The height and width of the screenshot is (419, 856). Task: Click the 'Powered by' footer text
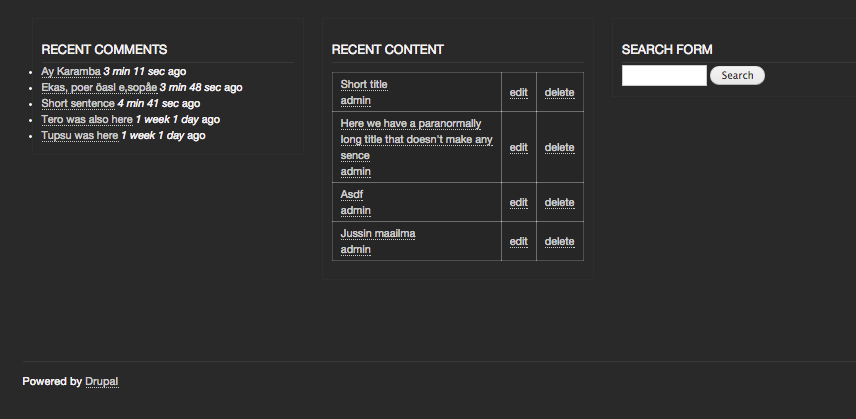click(x=52, y=381)
